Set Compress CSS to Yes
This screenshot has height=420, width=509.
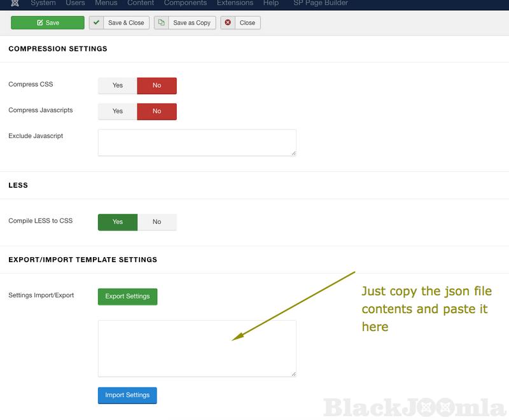coord(118,85)
